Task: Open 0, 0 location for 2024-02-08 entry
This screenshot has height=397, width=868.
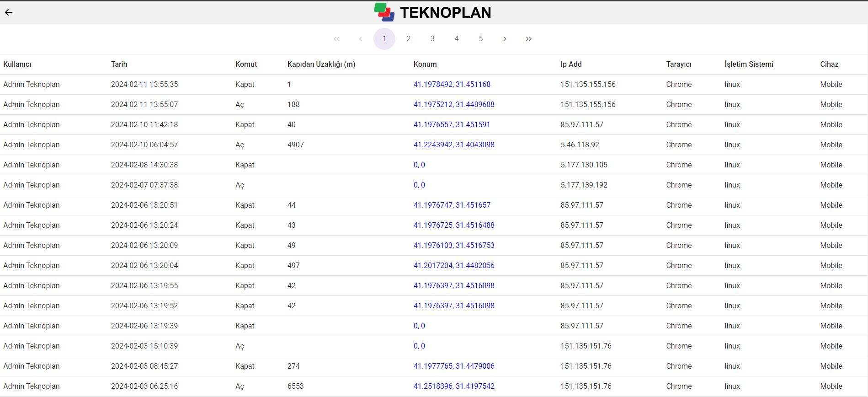Action: click(419, 165)
